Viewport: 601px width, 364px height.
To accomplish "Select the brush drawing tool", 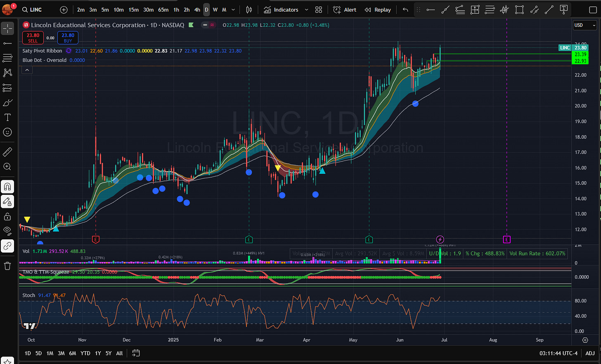I will tap(7, 102).
